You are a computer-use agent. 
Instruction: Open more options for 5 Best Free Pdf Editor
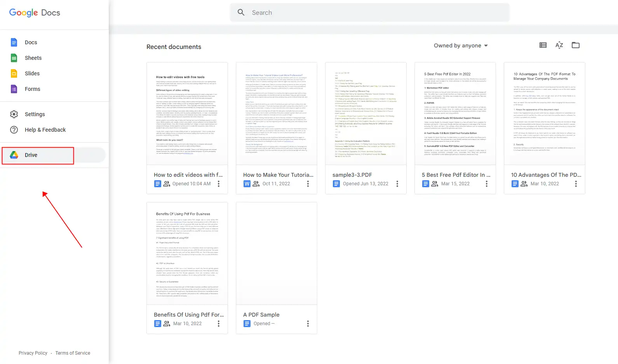click(x=487, y=184)
